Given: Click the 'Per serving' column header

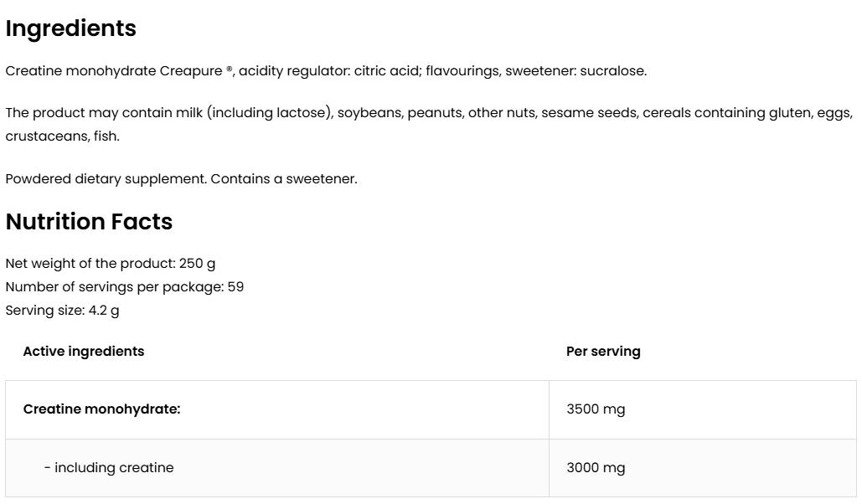Looking at the screenshot, I should 603,352.
